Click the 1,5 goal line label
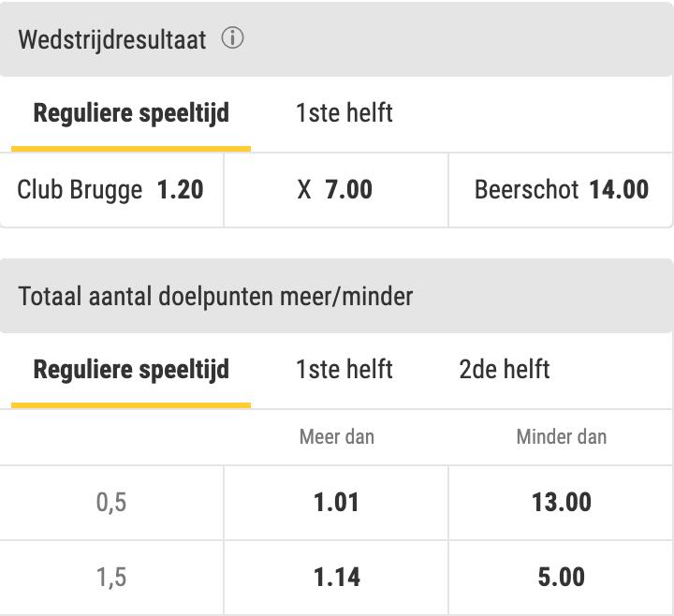The height and width of the screenshot is (616, 674). coord(111,578)
